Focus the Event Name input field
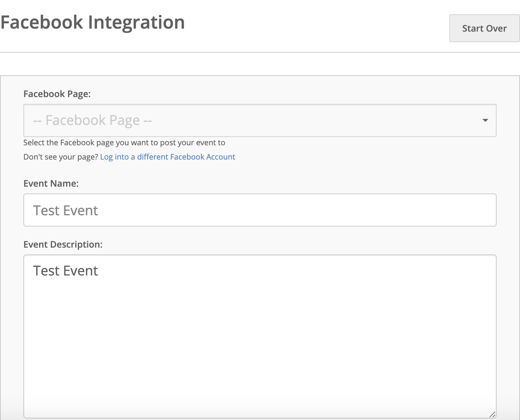Viewport: 520px width, 420px height. [260, 210]
